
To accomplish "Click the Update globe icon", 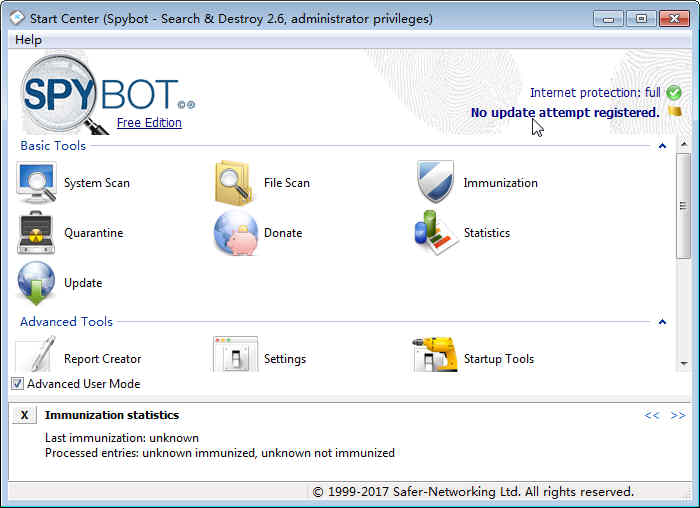I will (x=36, y=283).
